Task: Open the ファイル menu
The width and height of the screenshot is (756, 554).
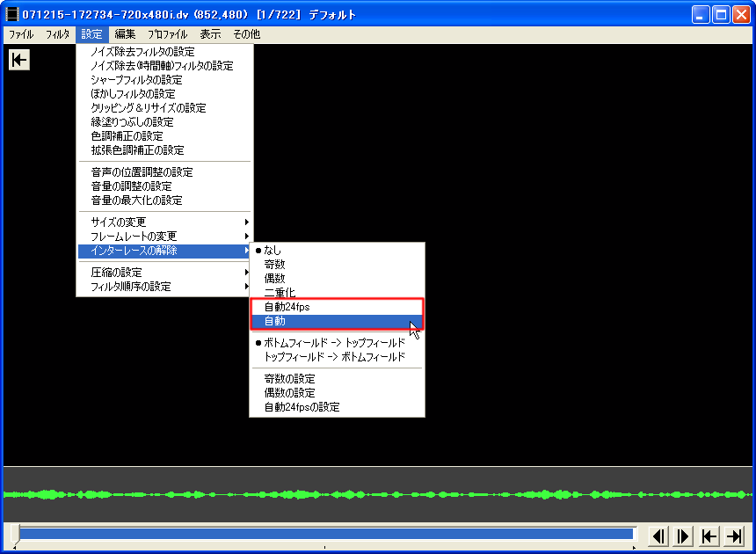Action: point(21,33)
